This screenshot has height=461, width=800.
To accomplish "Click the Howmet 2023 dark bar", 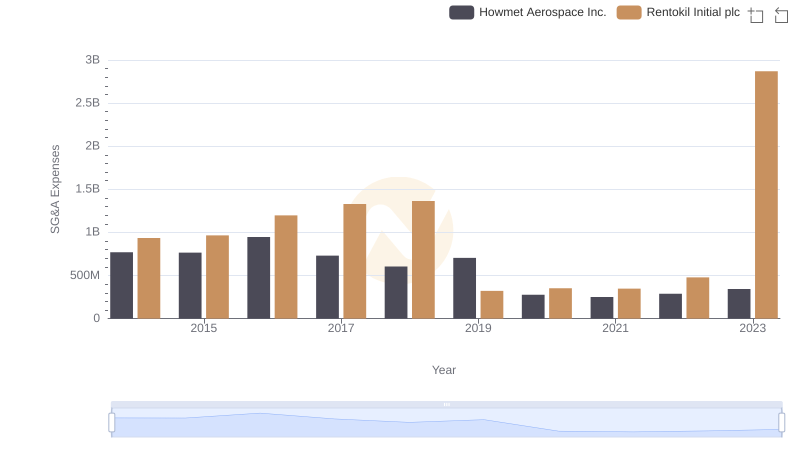I will [739, 303].
